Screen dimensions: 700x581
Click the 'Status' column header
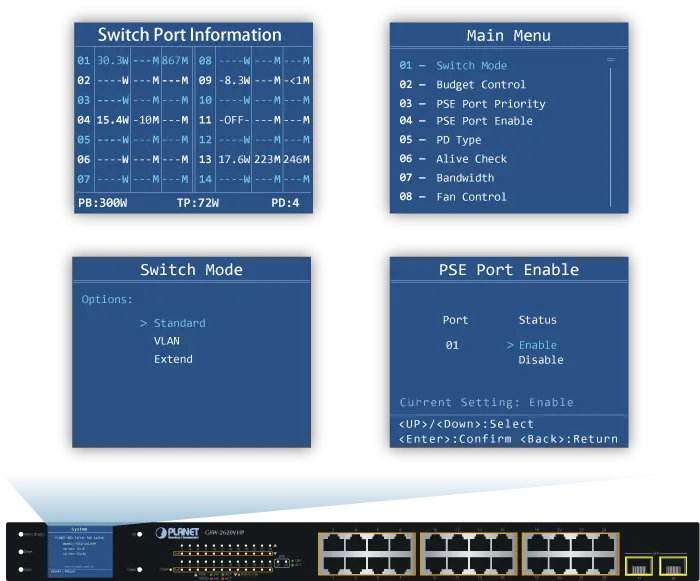(538, 320)
